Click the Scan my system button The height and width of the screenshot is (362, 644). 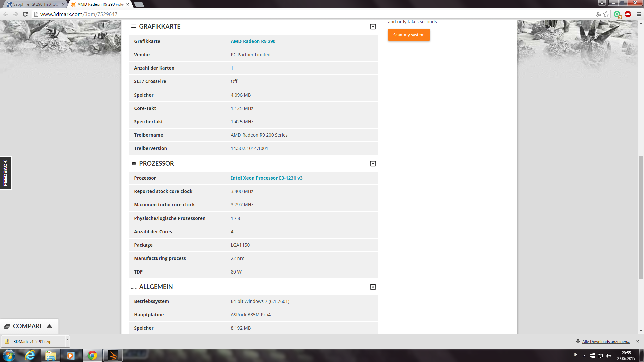pos(409,35)
